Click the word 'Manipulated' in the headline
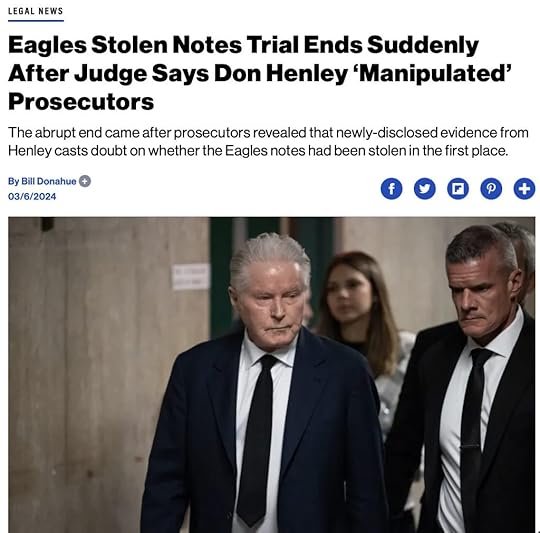 point(431,73)
